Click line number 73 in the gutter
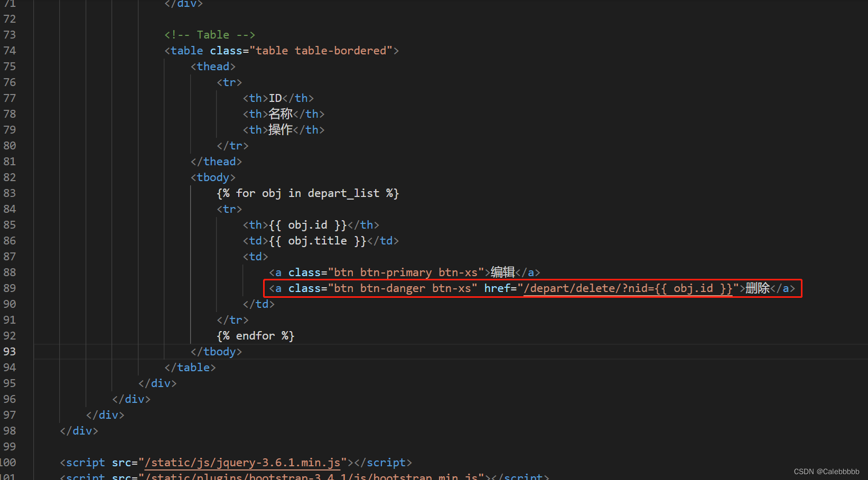 [10, 35]
